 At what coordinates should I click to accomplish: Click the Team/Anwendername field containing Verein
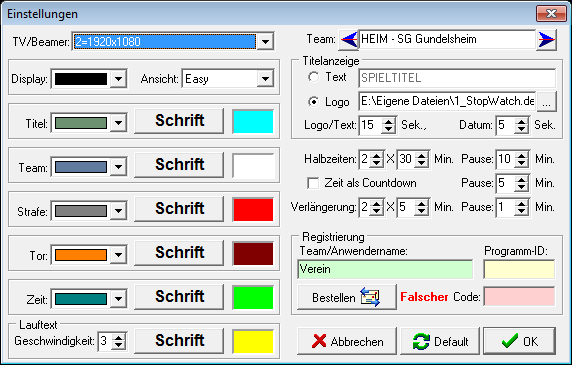tap(385, 269)
